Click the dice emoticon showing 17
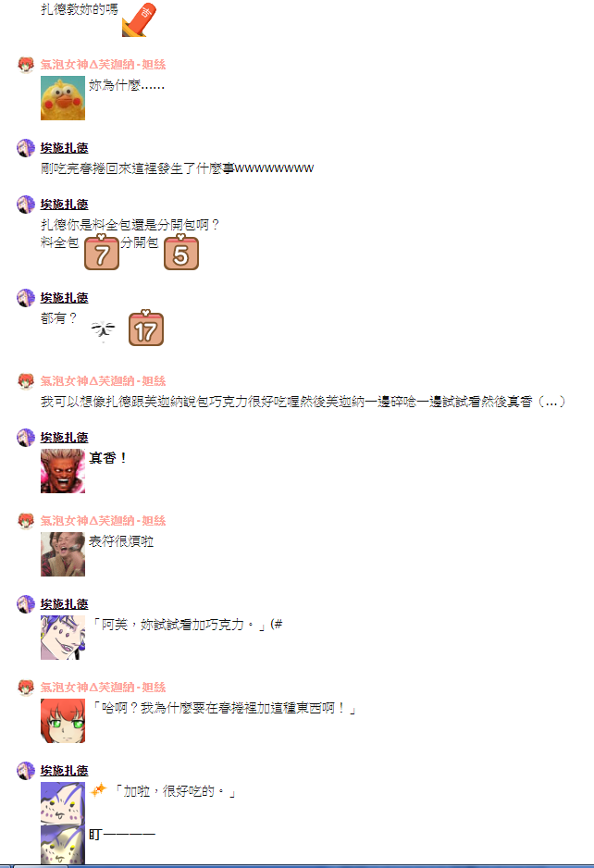 tap(146, 328)
